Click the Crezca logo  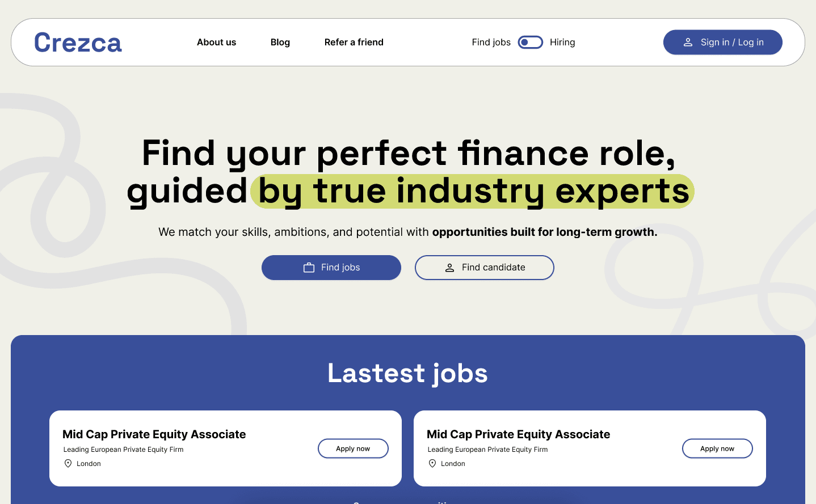point(78,43)
